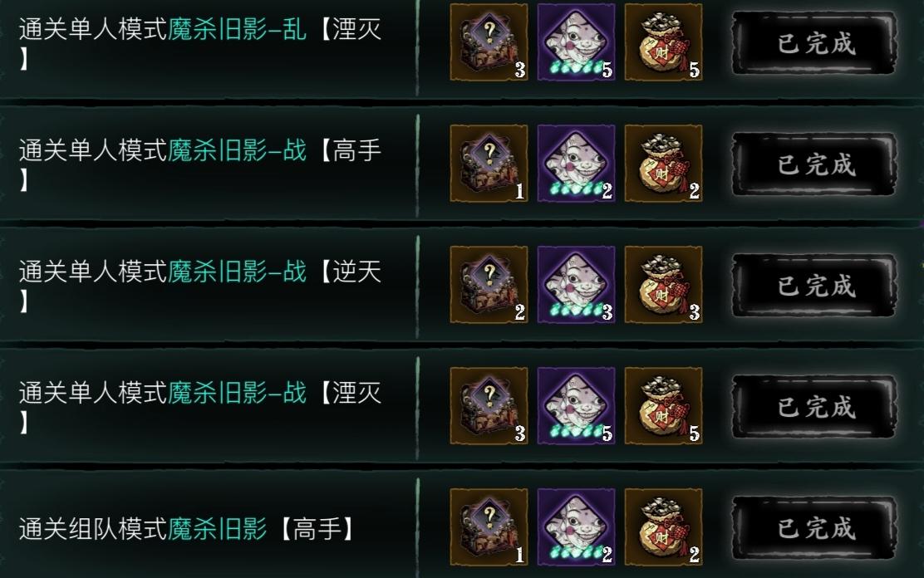This screenshot has height=578, width=924.
Task: Open the 魔杀旧影 link in 组队模式 quest
Action: click(218, 528)
